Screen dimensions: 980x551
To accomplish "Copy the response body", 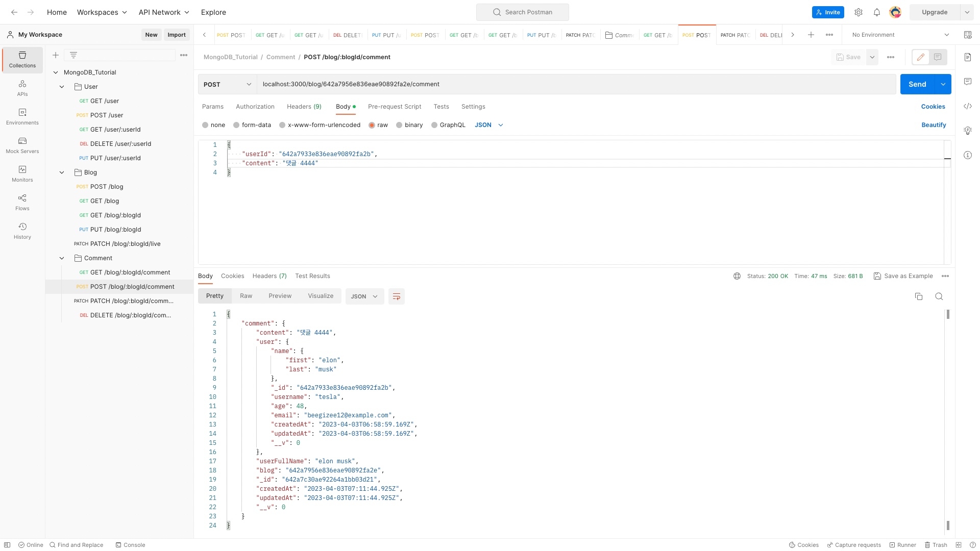I will point(919,296).
